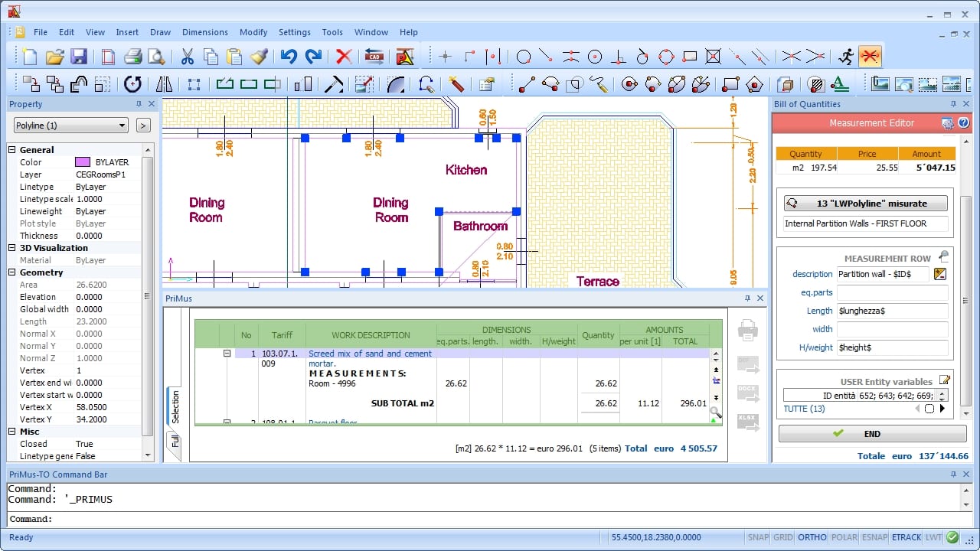Click the Draw Line tool icon
Image resolution: width=980 pixels, height=551 pixels.
(527, 84)
